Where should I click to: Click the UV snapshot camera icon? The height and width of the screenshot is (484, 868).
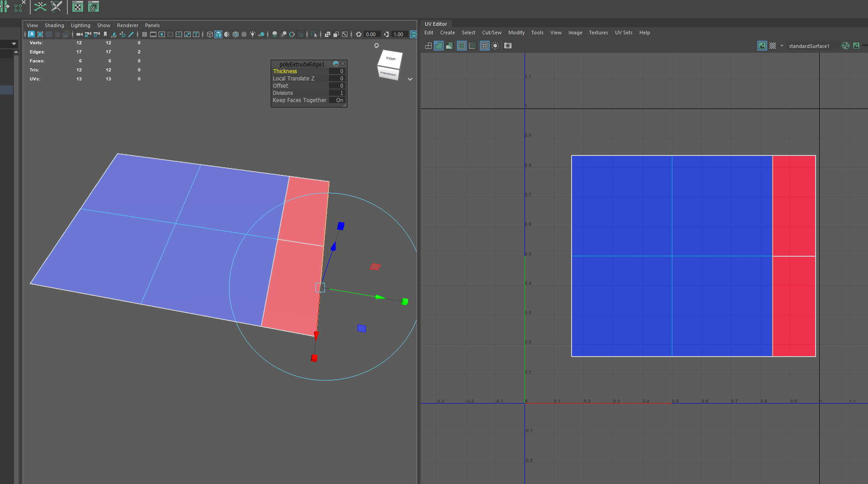pos(507,46)
